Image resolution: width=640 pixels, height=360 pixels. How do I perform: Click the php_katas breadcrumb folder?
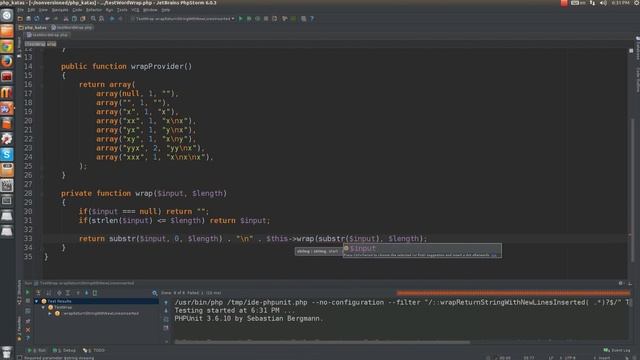pos(33,28)
